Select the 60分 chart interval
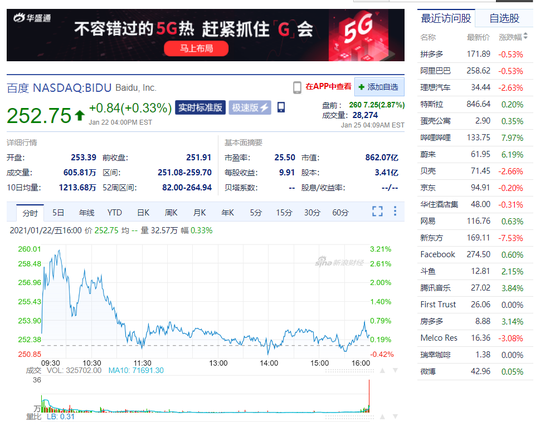This screenshot has height=422, width=550. pos(340,213)
